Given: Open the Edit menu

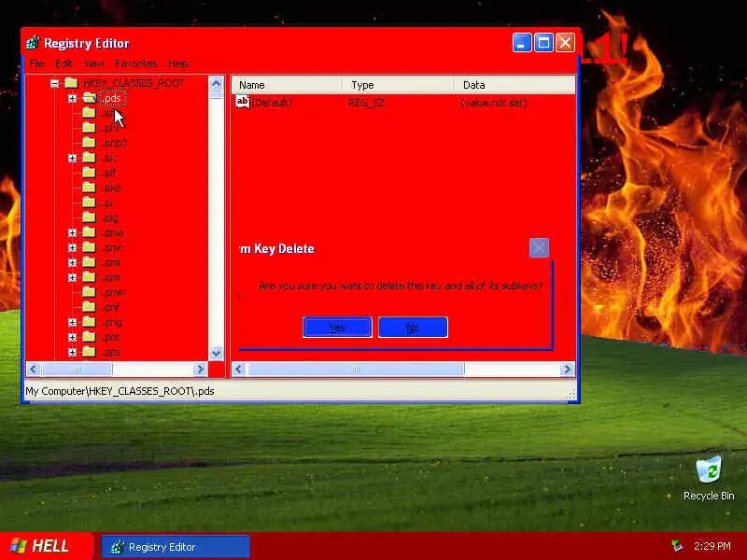Looking at the screenshot, I should (63, 63).
